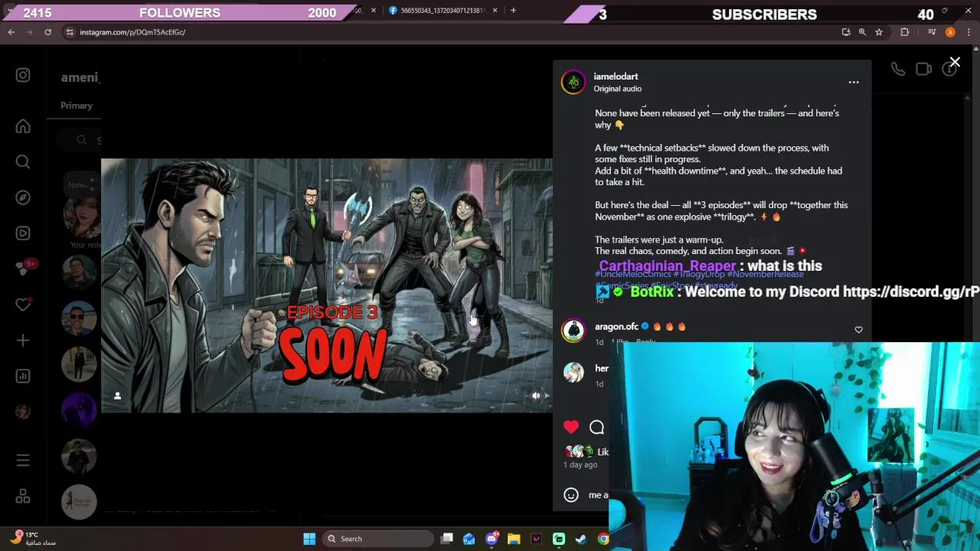Screen dimensions: 980x551
Task: Go back in browser
Action: click(x=11, y=32)
